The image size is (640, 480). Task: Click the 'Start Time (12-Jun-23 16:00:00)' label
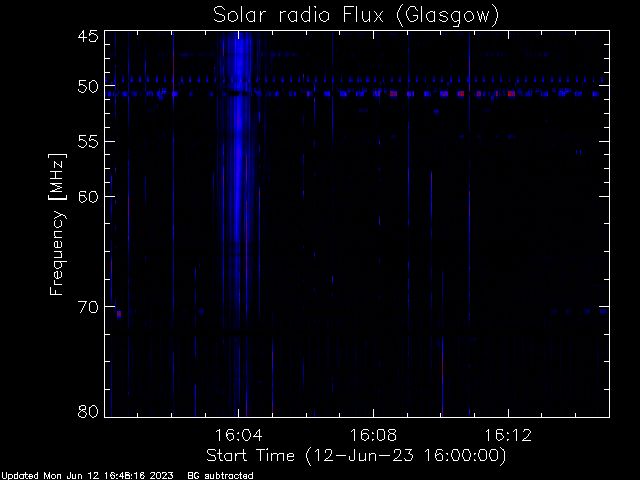pyautogui.click(x=356, y=456)
